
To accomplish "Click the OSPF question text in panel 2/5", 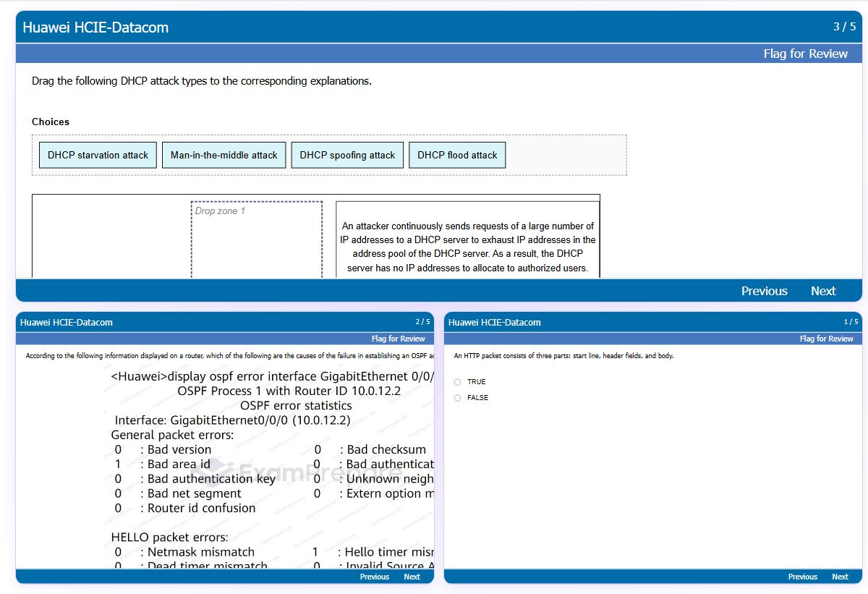I will (229, 356).
